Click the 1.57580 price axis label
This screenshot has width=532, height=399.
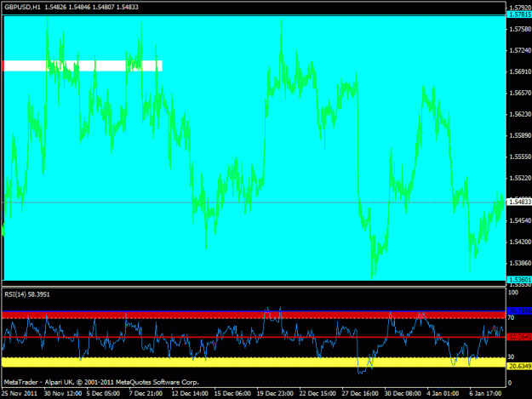point(520,29)
